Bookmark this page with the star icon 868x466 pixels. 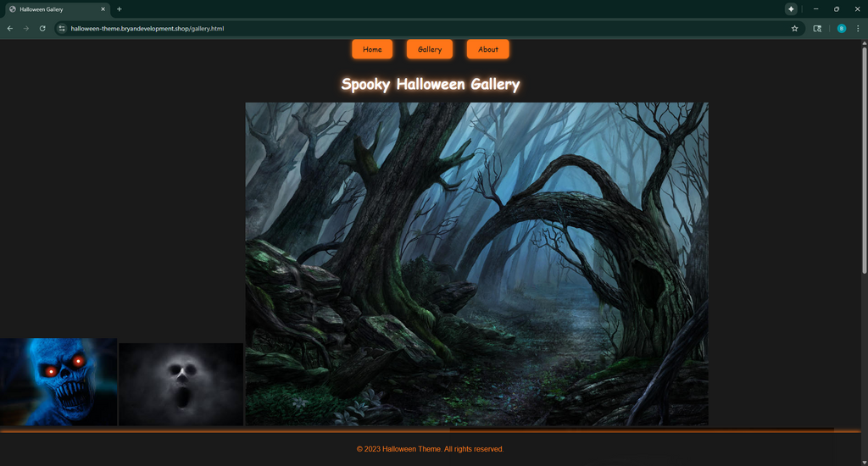[x=794, y=28]
